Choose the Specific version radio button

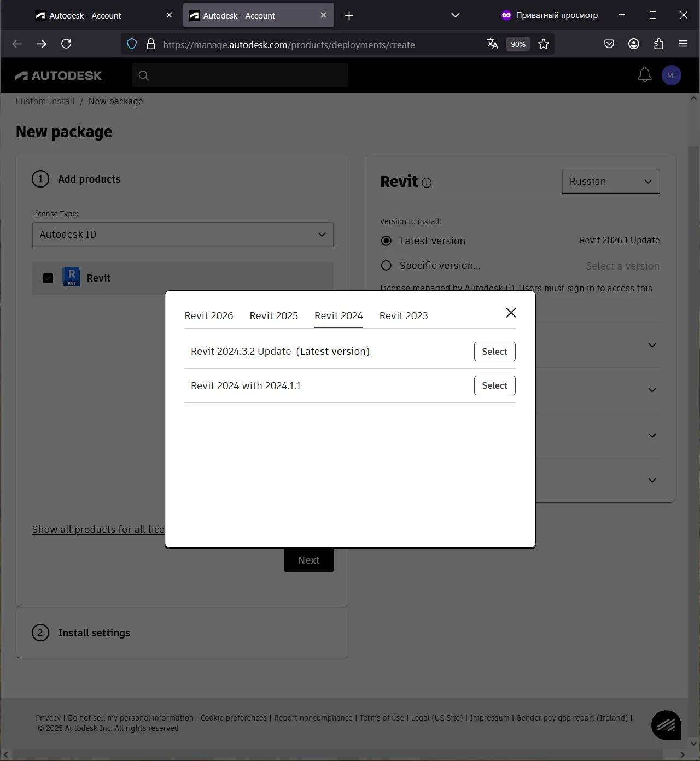tap(386, 266)
